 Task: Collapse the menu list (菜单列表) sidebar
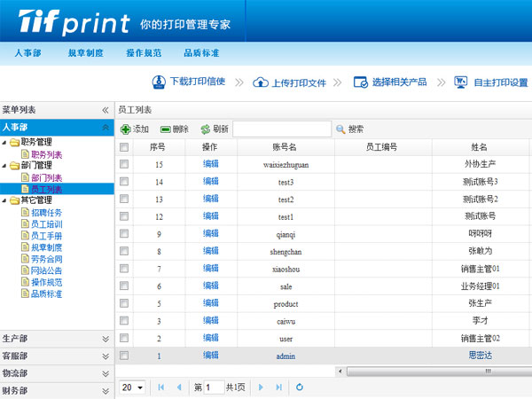(106, 110)
